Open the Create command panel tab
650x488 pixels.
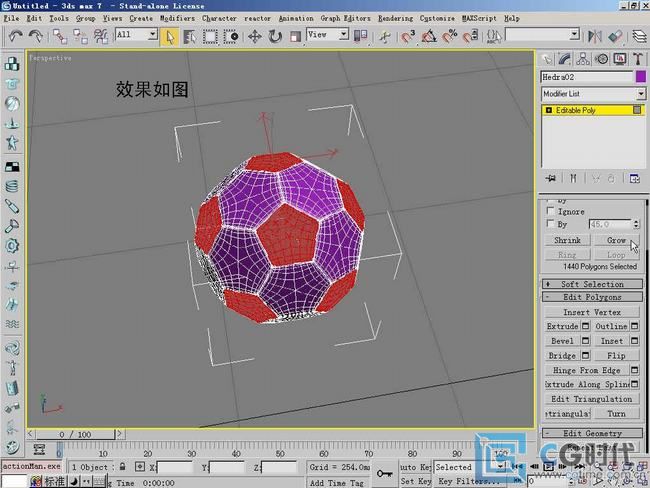(547, 59)
